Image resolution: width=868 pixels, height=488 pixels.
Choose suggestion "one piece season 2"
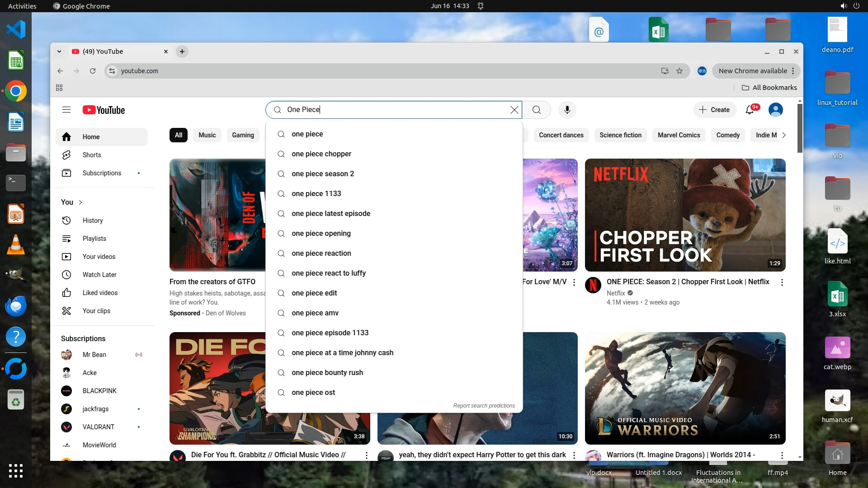pos(322,174)
